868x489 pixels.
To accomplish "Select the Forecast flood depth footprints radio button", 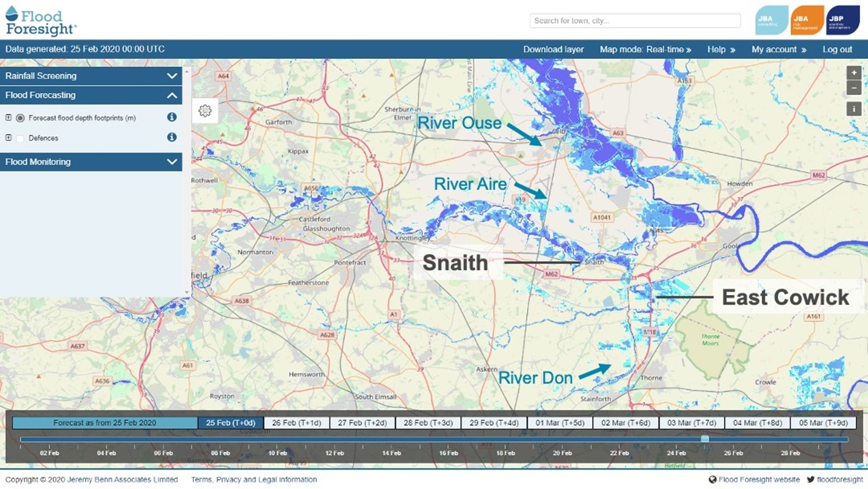I will pos(20,118).
